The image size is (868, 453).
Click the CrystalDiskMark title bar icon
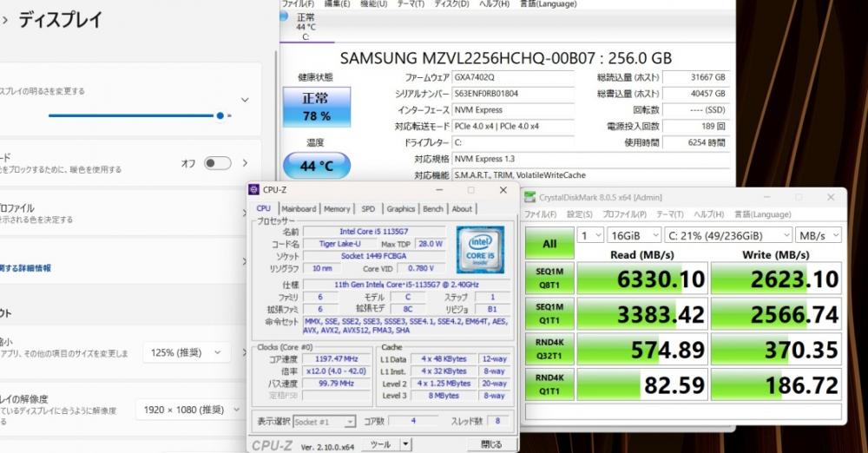click(x=529, y=197)
